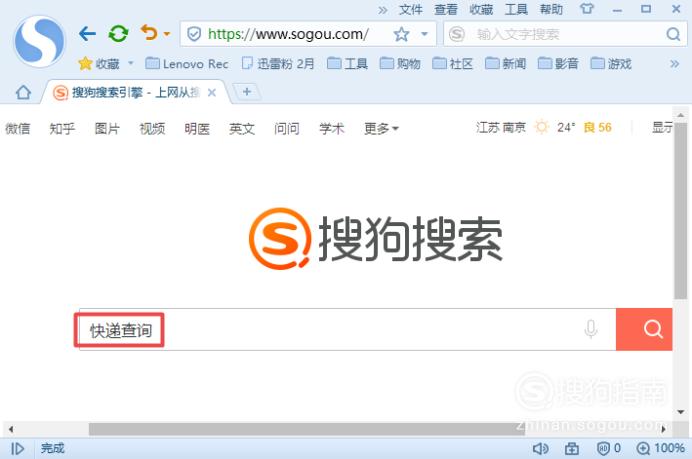692x459 pixels.
Task: Select the 搜狗搜索引擎 tab
Action: [135, 93]
